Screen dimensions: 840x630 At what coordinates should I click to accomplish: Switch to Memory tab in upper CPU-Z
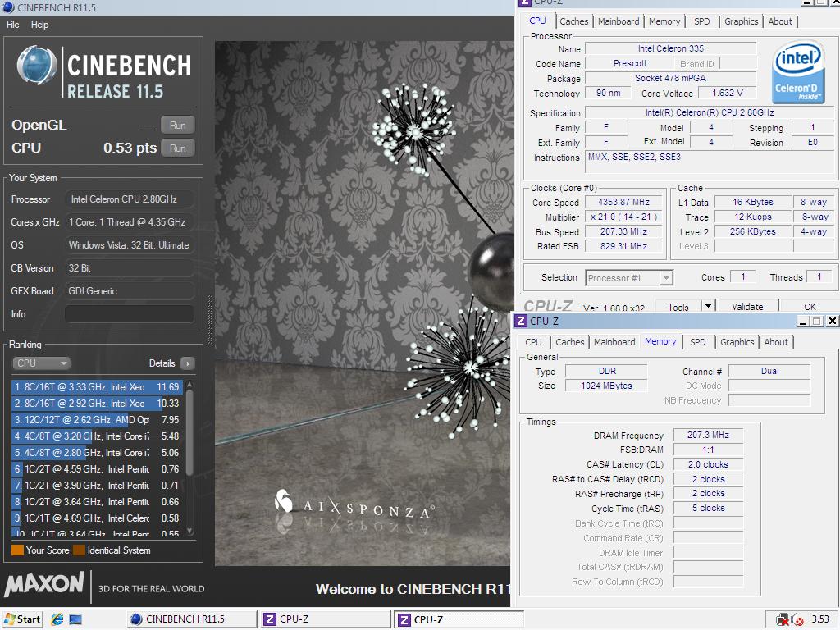pyautogui.click(x=664, y=21)
